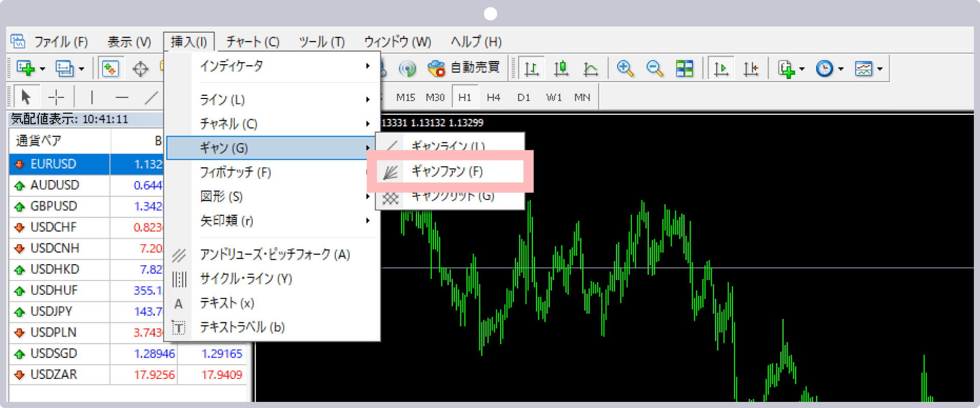Toggle the chart shift icon
980x408 pixels.
751,68
